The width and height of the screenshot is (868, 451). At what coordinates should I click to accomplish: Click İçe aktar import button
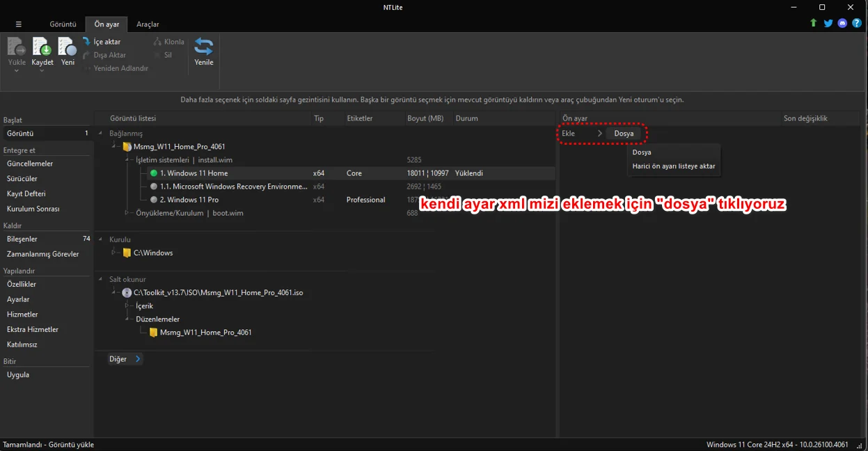[102, 42]
